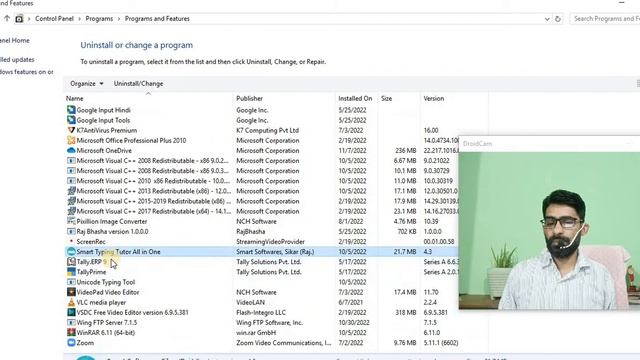Select the K7AntiVirus Premium icon
The image size is (640, 360).
point(71,130)
